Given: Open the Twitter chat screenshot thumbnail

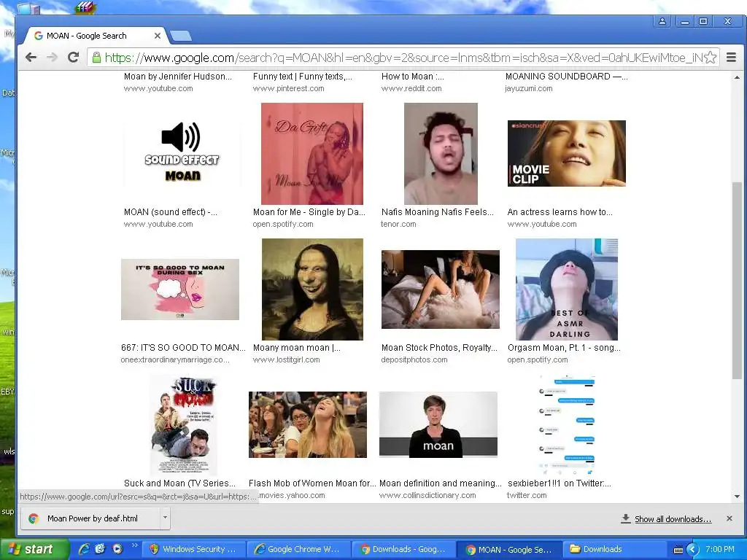Looking at the screenshot, I should pos(567,425).
